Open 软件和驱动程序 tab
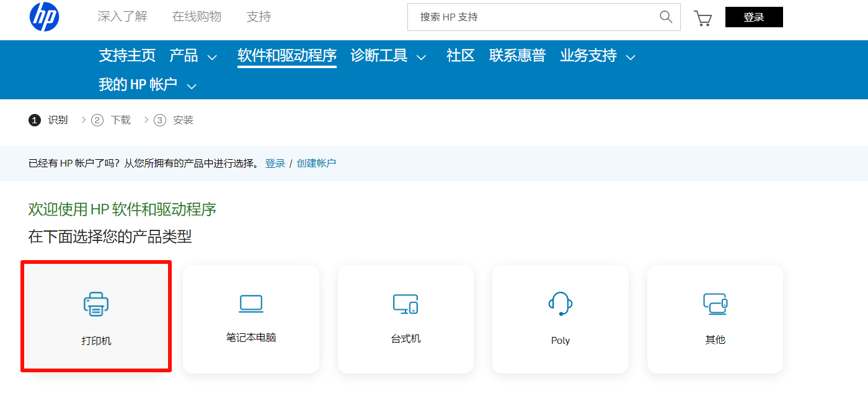This screenshot has width=868, height=402. point(287,56)
